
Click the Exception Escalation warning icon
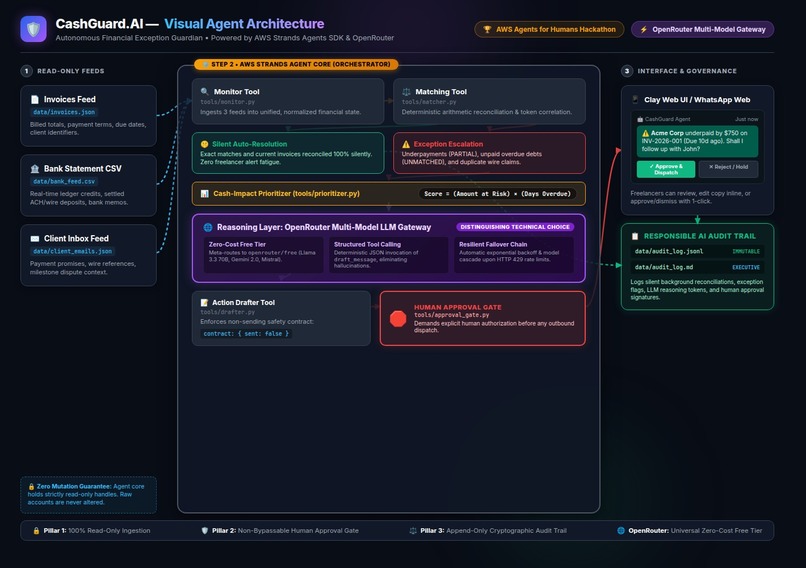coord(406,144)
